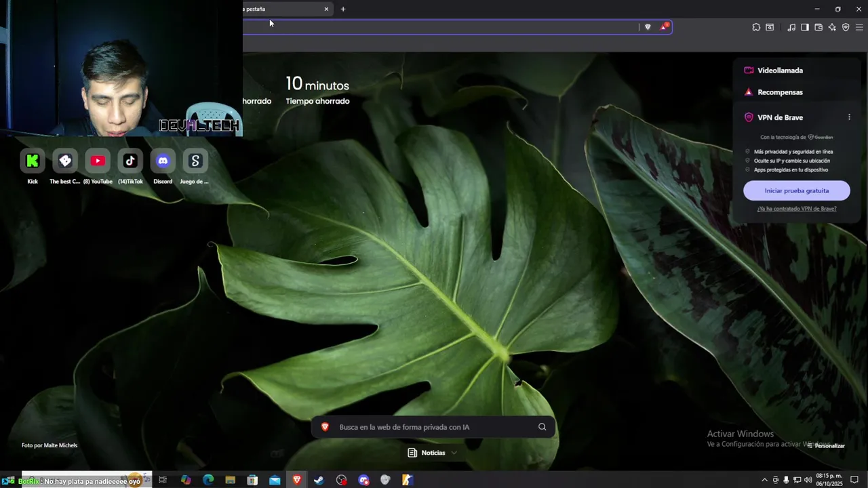Open Videollamada from the side card
The image size is (868, 488).
point(773,70)
